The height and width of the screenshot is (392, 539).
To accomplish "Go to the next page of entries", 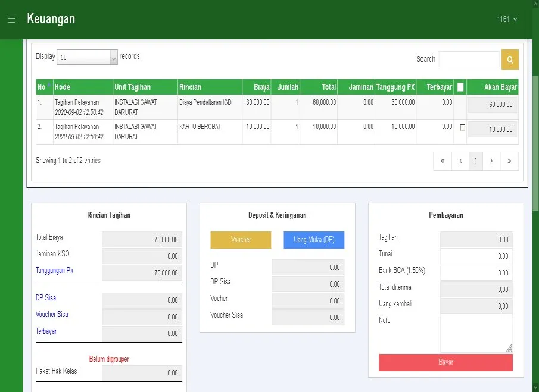I will (491, 161).
